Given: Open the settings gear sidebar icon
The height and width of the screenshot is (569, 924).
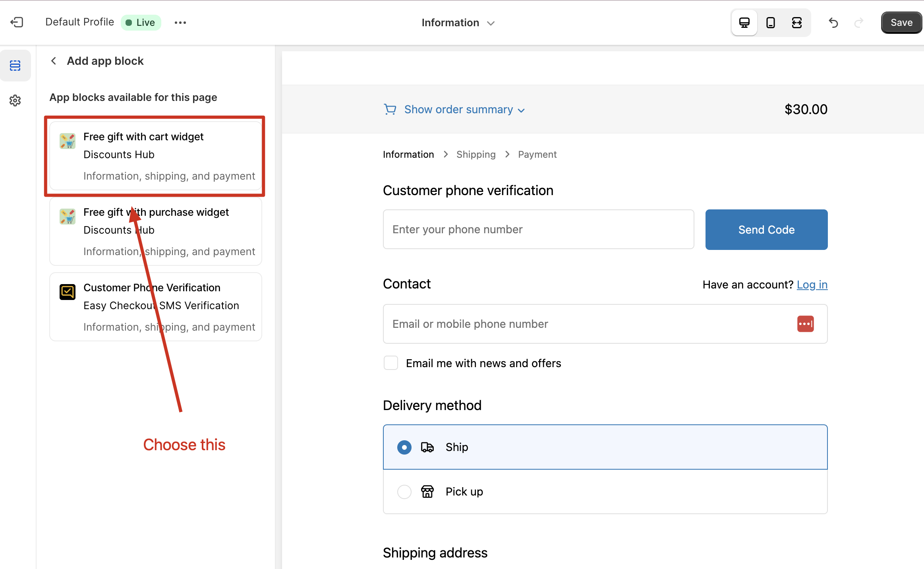Looking at the screenshot, I should click(x=15, y=101).
